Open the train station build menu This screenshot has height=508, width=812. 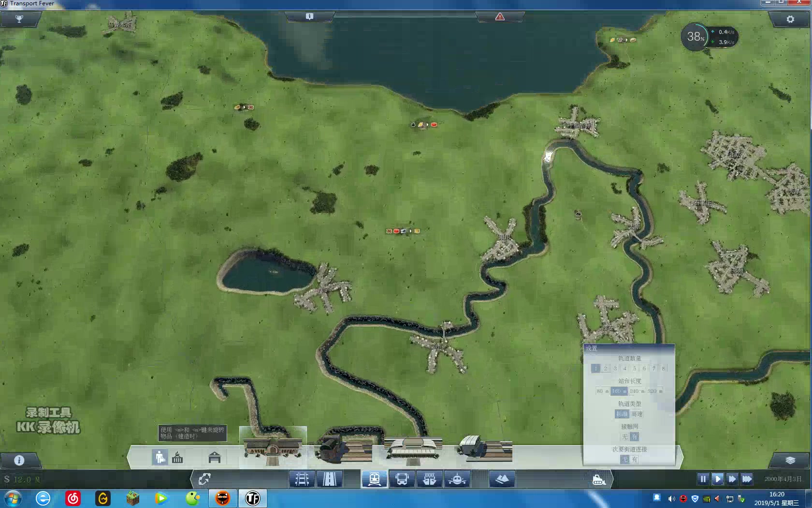point(374,479)
